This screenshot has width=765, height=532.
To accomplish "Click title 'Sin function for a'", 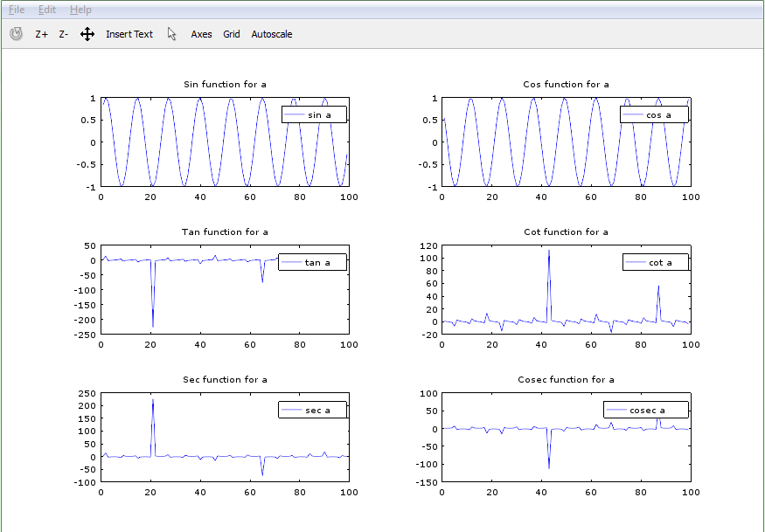I will (225, 85).
